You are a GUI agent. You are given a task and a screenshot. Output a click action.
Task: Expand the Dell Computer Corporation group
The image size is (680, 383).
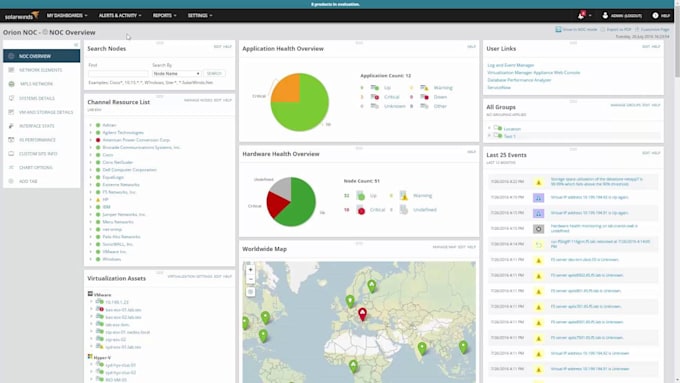tap(91, 170)
